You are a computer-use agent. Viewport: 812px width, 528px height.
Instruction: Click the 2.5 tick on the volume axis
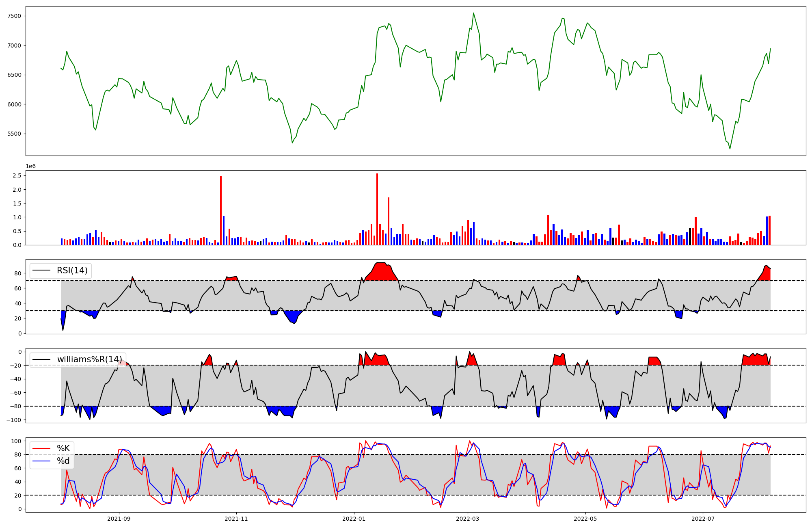[x=17, y=175]
